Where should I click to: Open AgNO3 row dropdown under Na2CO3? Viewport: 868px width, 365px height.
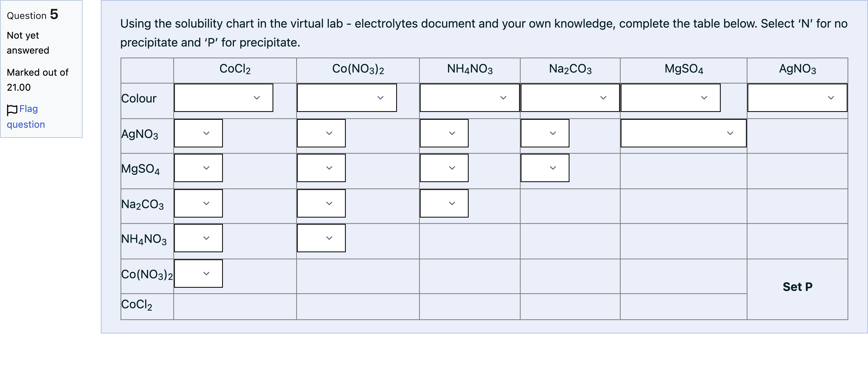[x=545, y=133]
